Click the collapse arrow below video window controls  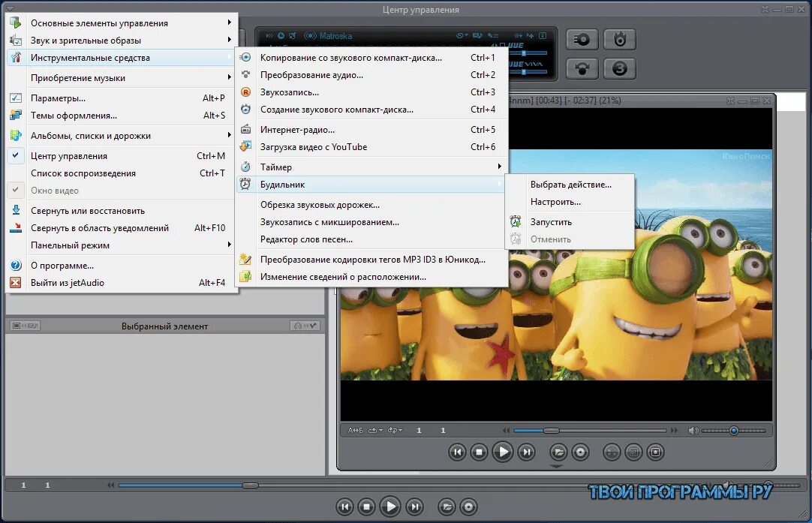click(556, 467)
